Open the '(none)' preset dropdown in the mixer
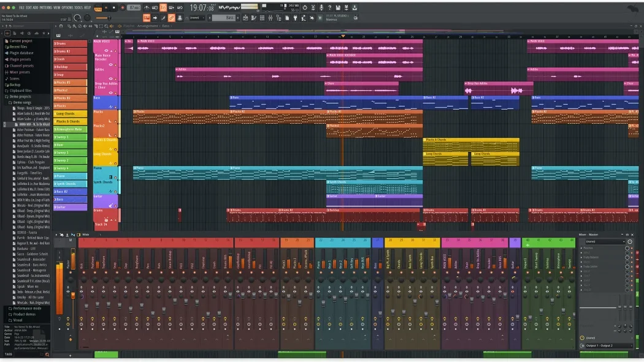Viewport: 644px width, 362px height. click(x=607, y=241)
